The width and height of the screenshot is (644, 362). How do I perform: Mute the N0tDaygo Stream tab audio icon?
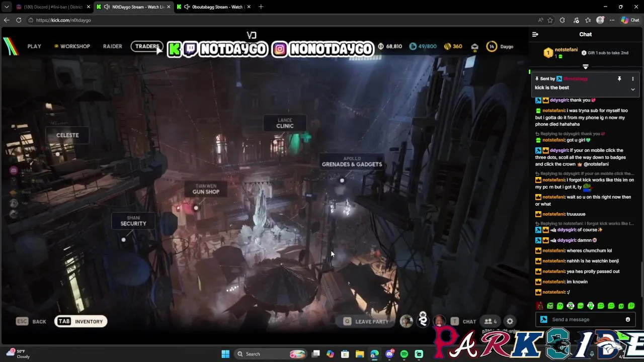coord(107,7)
